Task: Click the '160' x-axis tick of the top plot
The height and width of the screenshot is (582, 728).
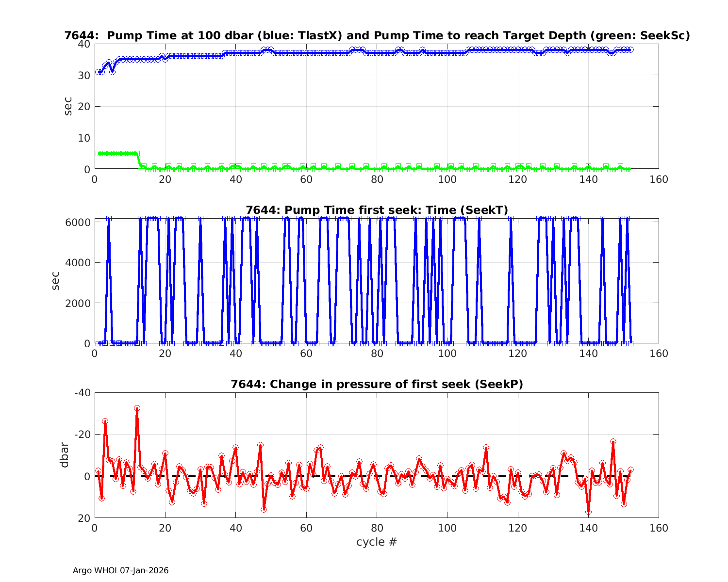Action: click(659, 179)
